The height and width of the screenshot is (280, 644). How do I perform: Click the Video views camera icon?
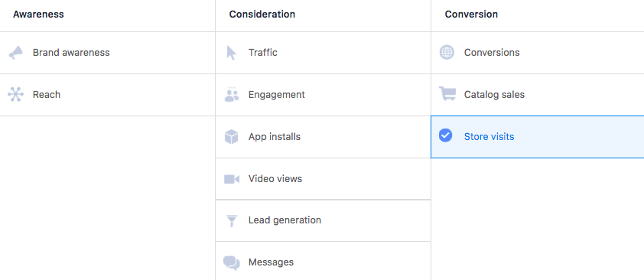click(x=232, y=179)
